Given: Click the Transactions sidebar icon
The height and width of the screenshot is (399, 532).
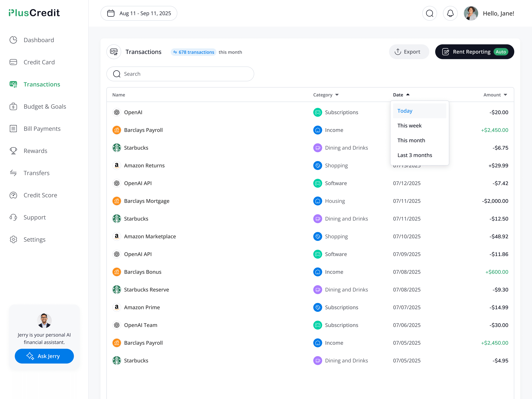Looking at the screenshot, I should click(13, 84).
